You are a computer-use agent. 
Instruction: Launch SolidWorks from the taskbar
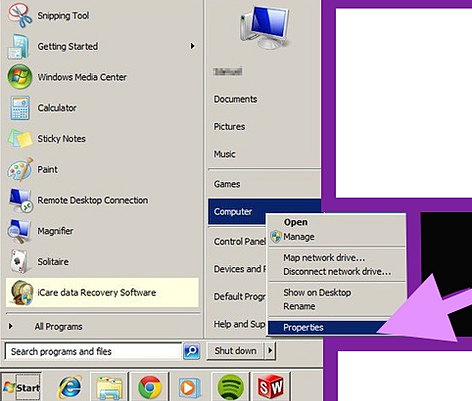click(x=271, y=387)
